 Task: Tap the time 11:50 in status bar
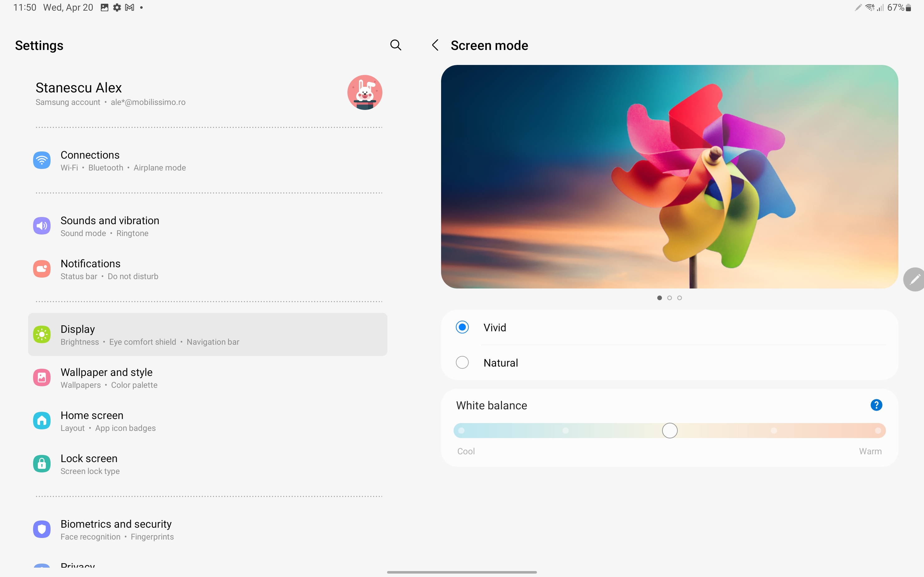25,7
